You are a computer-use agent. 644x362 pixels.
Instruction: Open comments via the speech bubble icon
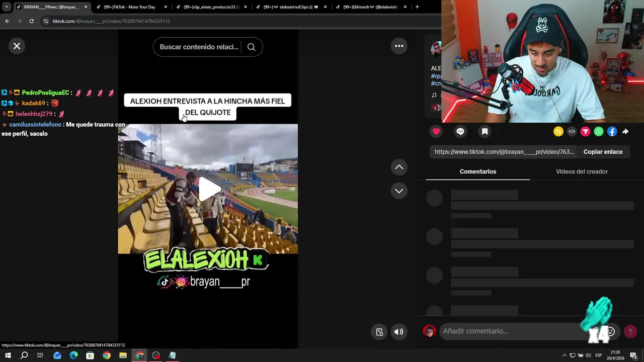pos(460,132)
